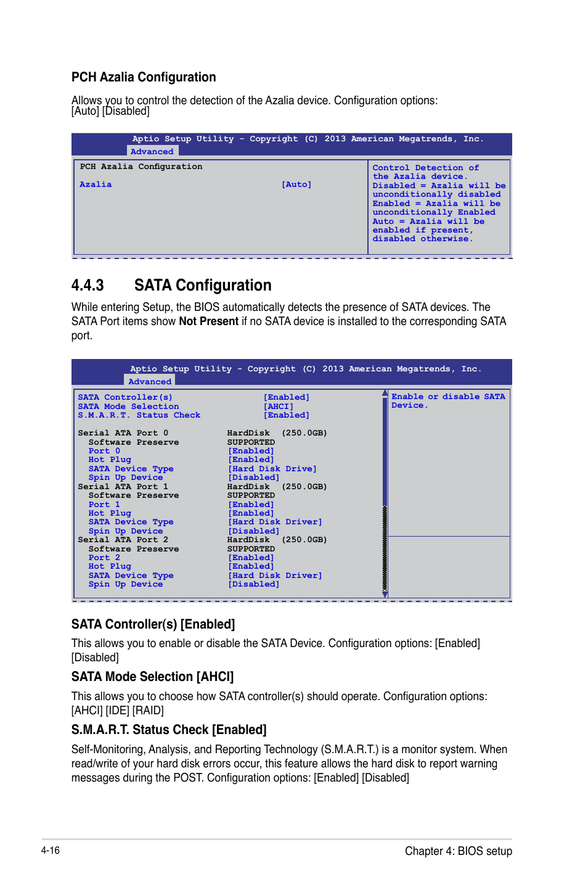
Task: Click the scroll up arrow in SATA list
Action: 385,393
